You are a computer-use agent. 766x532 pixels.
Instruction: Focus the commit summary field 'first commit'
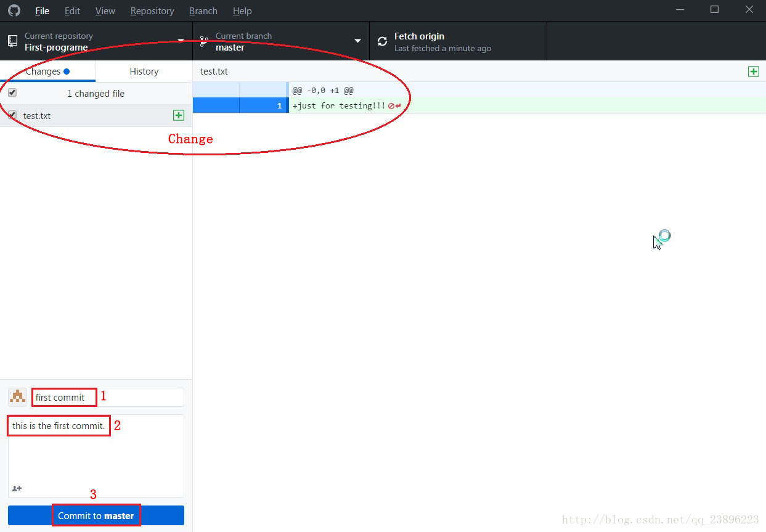coord(107,397)
